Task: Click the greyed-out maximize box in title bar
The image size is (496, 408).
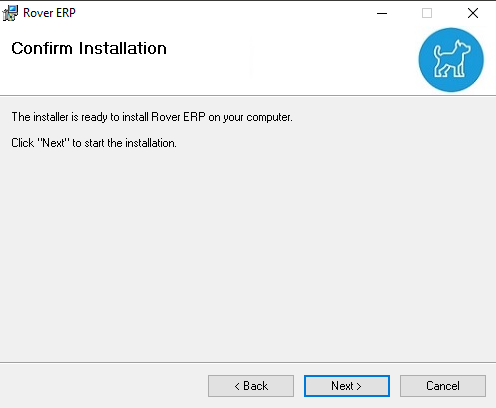Action: pos(427,13)
